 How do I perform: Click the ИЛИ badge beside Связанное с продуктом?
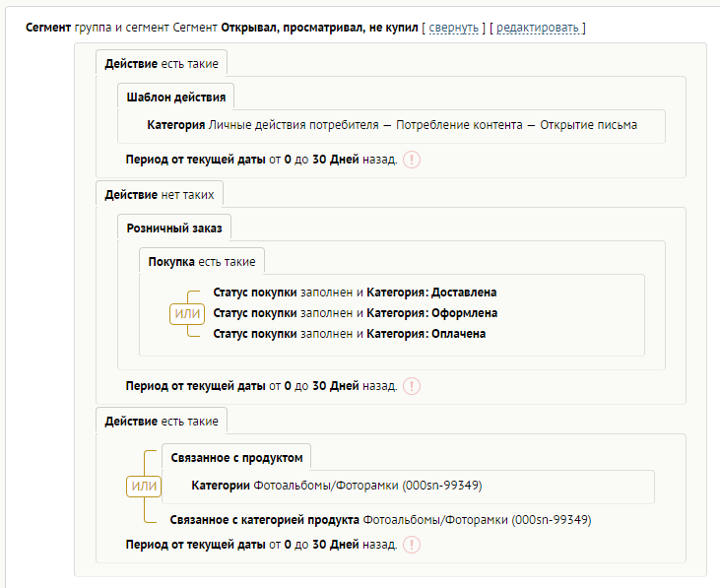pyautogui.click(x=144, y=486)
